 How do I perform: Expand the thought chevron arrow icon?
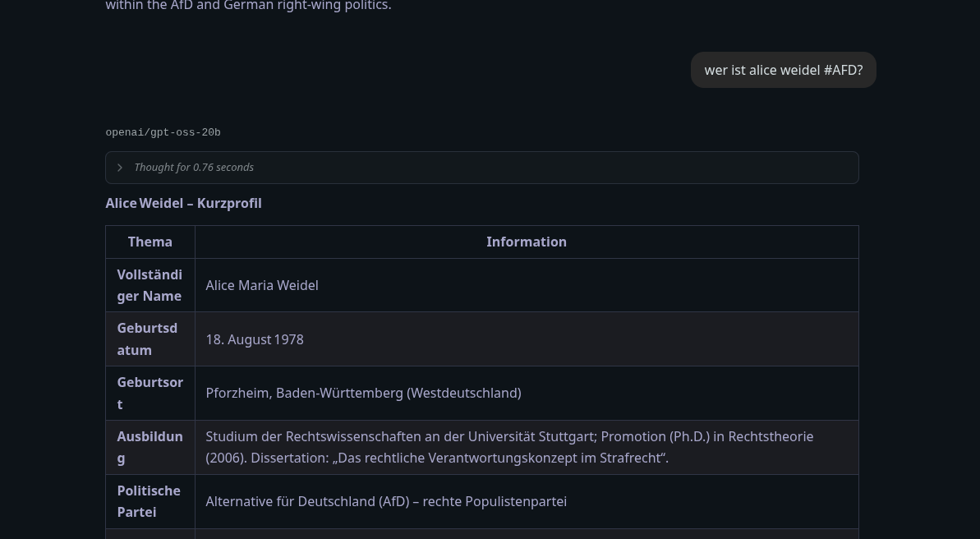pyautogui.click(x=120, y=168)
